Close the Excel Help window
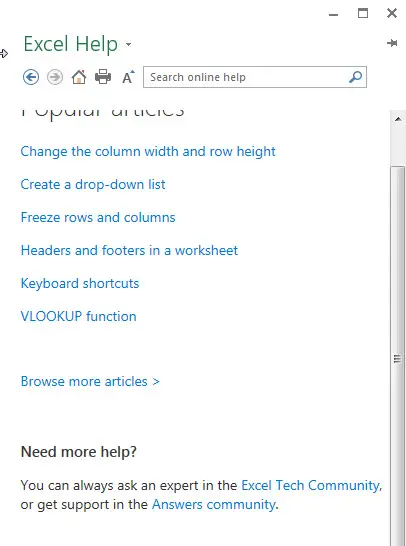The width and height of the screenshot is (406, 546). pyautogui.click(x=392, y=13)
